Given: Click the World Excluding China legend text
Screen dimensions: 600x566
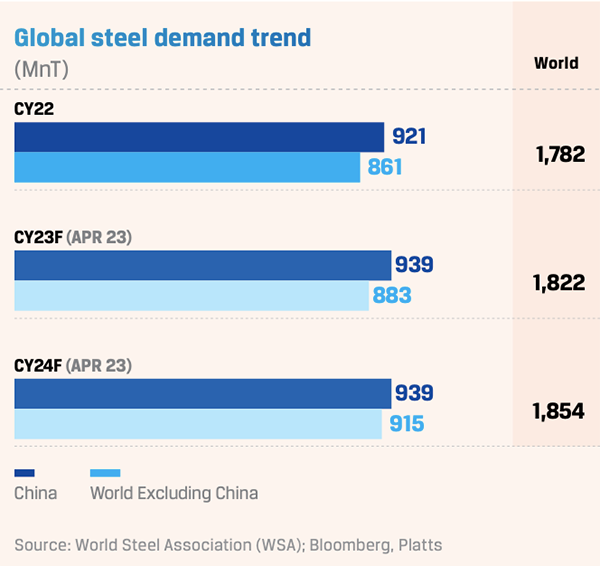Looking at the screenshot, I should pyautogui.click(x=174, y=493).
